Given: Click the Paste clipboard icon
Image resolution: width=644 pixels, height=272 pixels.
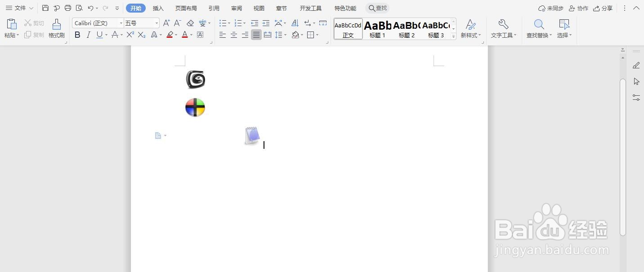Looking at the screenshot, I should (12, 24).
